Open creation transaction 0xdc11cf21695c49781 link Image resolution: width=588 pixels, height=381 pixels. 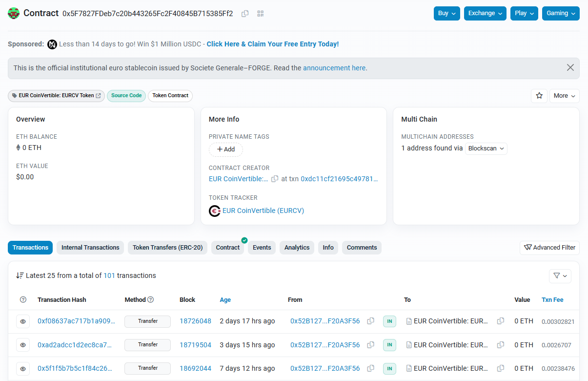340,179
